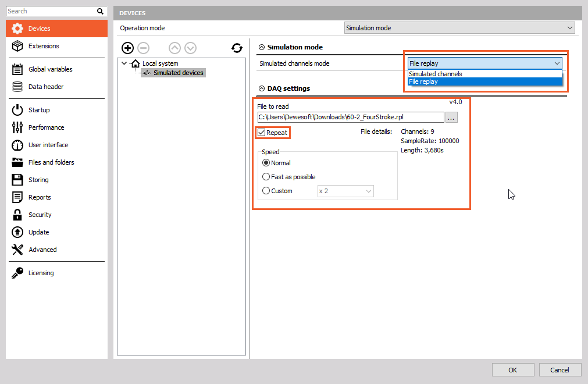Click the Global variables calendar icon
Image resolution: width=588 pixels, height=384 pixels.
pos(17,69)
